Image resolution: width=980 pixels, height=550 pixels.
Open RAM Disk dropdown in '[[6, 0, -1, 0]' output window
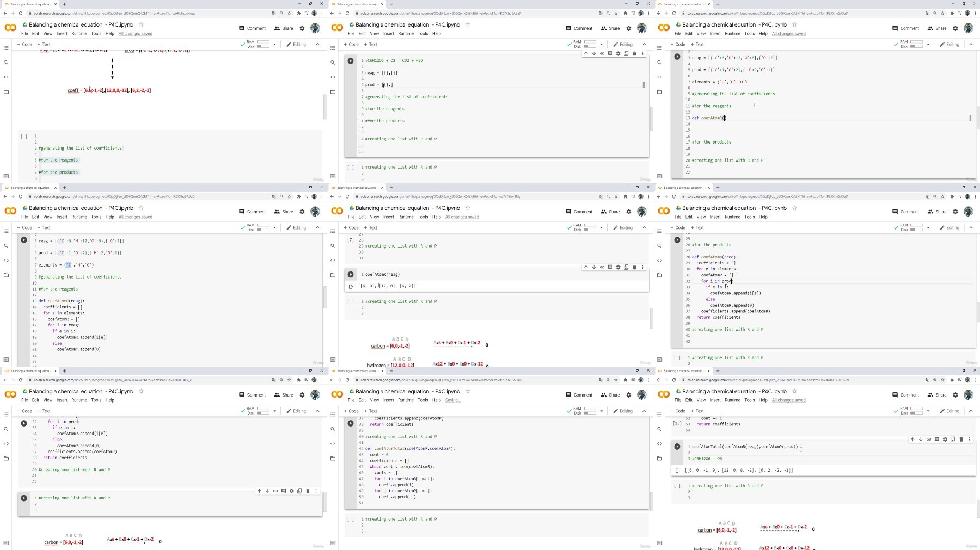928,411
